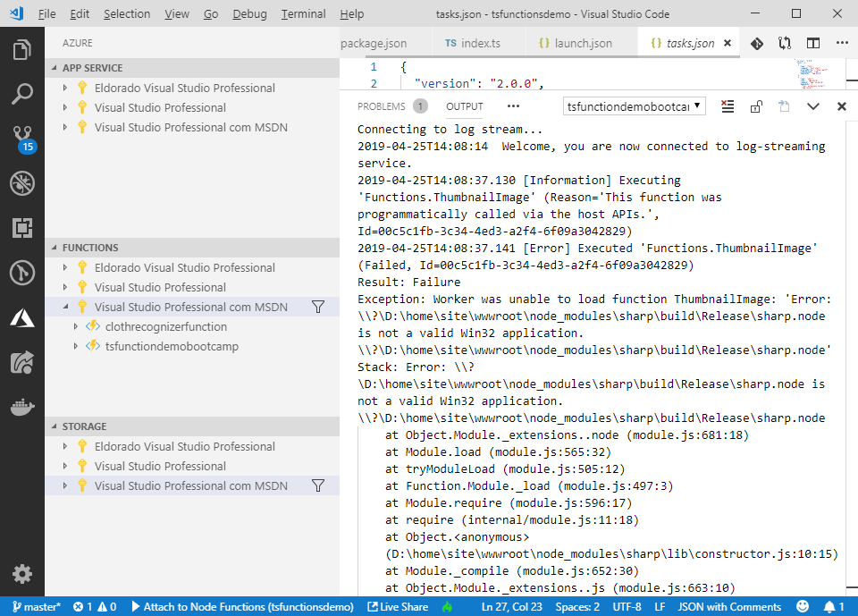The image size is (858, 616).
Task: Toggle output scroll lock
Action: [756, 106]
